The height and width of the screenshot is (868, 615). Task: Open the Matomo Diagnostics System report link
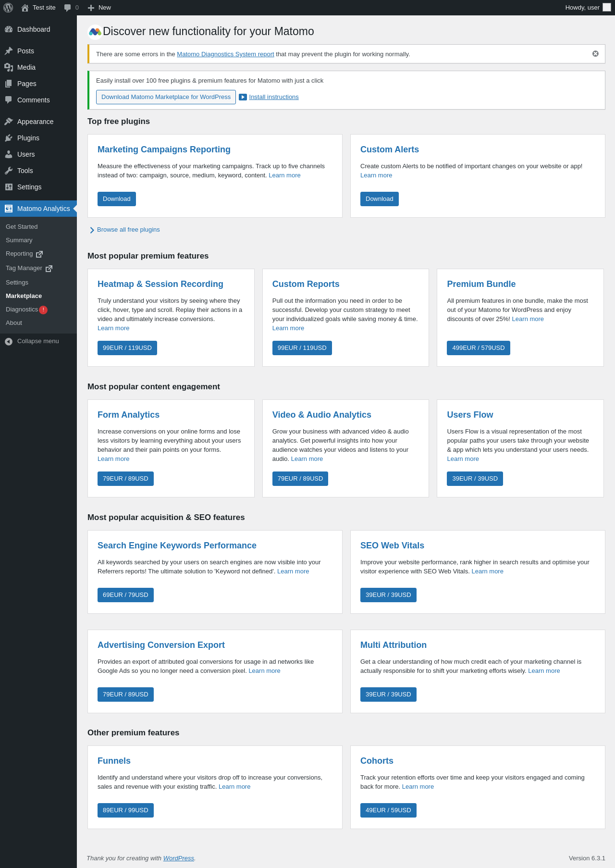(225, 54)
